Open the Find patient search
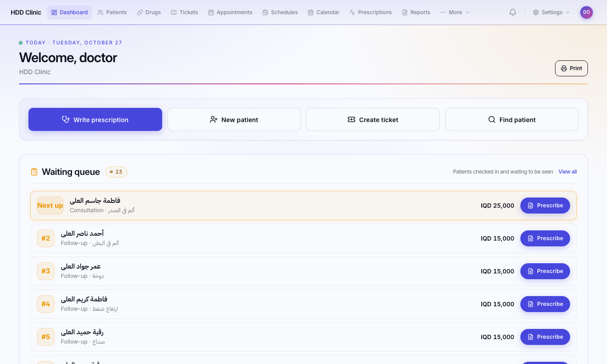The image size is (607, 364). [x=512, y=119]
